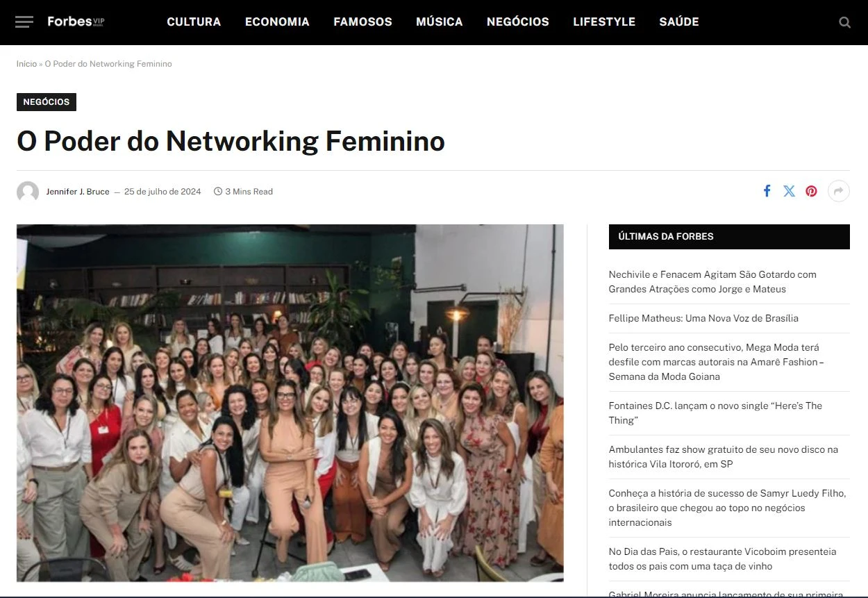Open the search magnifier icon
The height and width of the screenshot is (598, 868).
[844, 22]
